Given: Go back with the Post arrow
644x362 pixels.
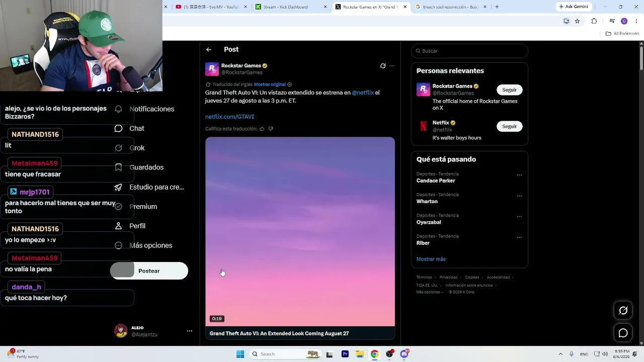Looking at the screenshot, I should point(209,49).
